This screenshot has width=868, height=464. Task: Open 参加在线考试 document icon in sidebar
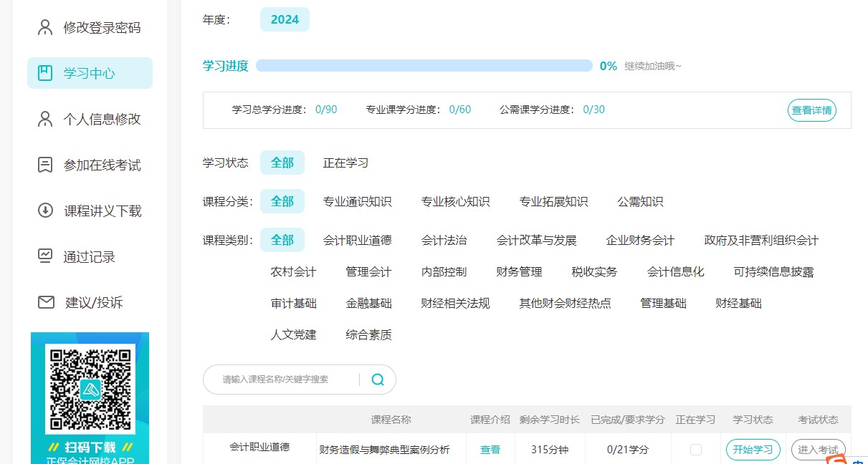44,165
